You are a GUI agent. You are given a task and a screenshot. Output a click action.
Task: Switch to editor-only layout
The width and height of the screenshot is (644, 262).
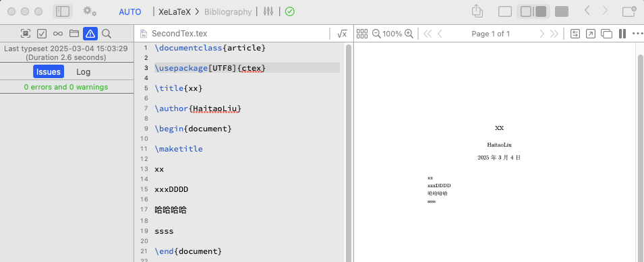(505, 11)
